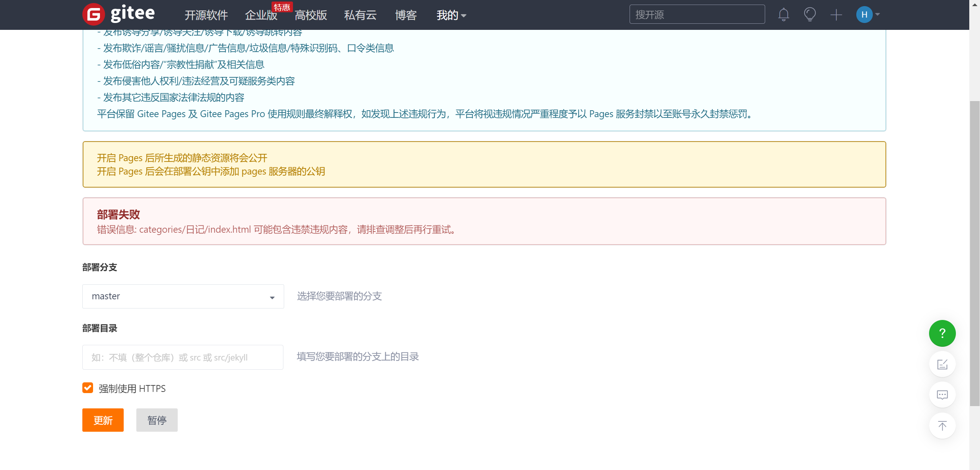
Task: Open the 博客 navigation link
Action: pyautogui.click(x=406, y=15)
